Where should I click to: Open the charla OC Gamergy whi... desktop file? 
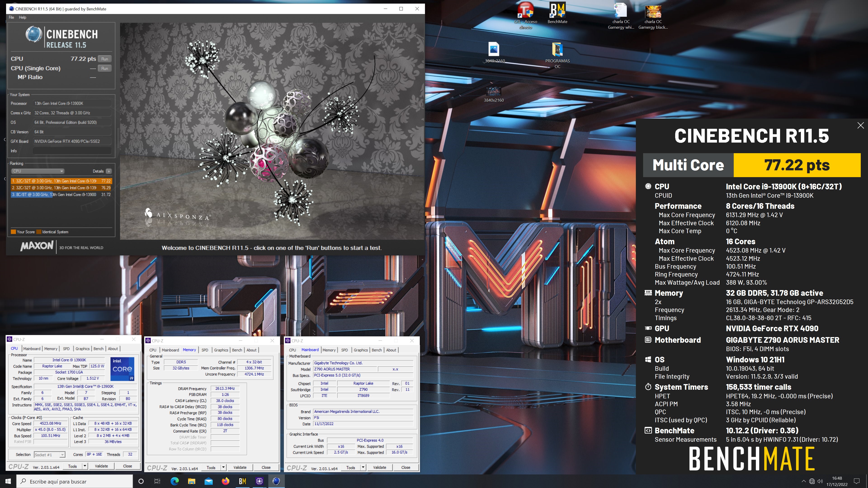tap(621, 16)
